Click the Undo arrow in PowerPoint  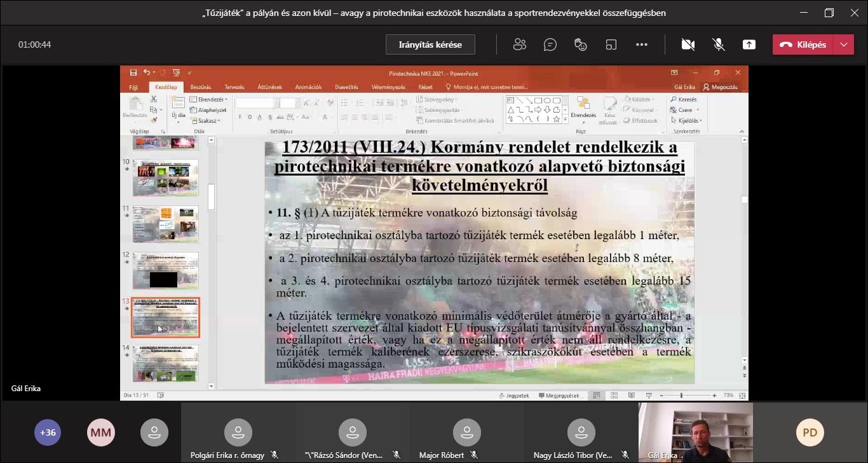pyautogui.click(x=147, y=73)
